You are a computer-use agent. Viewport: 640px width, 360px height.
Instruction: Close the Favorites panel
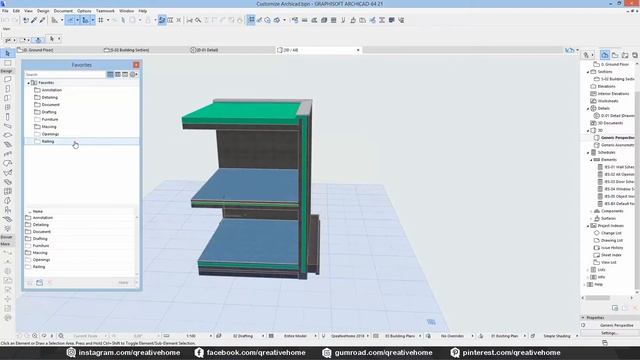tap(136, 65)
